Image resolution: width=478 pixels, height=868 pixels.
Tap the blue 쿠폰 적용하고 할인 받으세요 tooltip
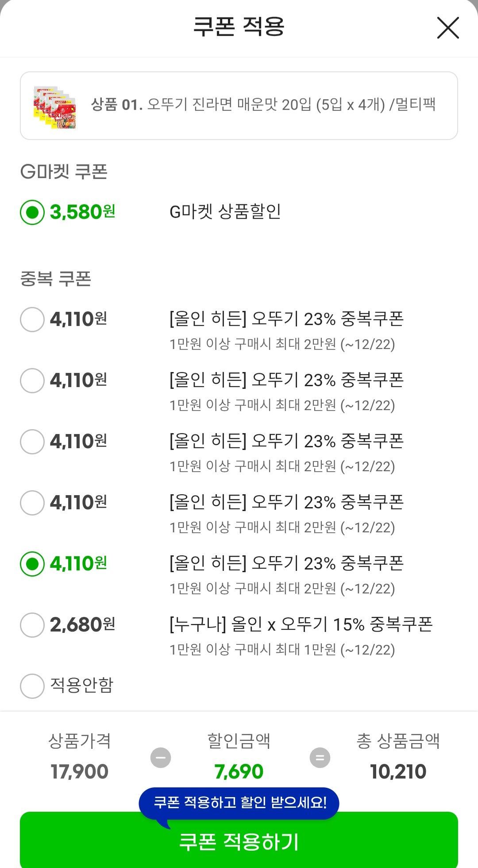point(239,802)
